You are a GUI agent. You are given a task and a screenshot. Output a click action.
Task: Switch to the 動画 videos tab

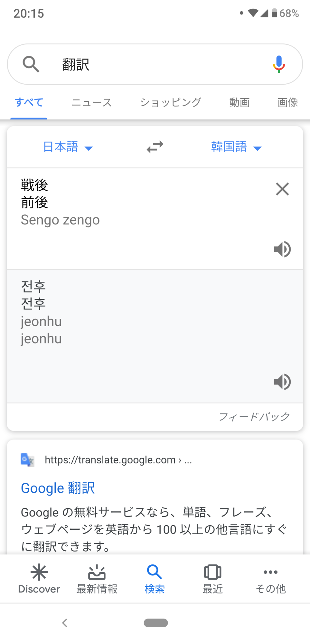[x=240, y=103]
